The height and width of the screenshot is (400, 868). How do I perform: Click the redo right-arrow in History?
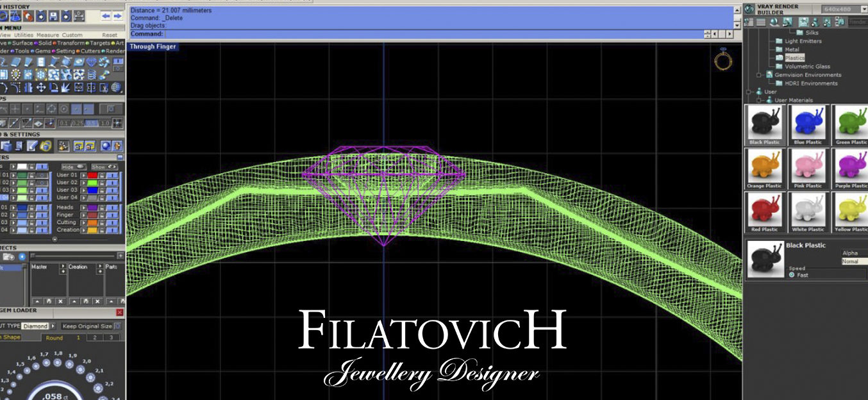(117, 16)
